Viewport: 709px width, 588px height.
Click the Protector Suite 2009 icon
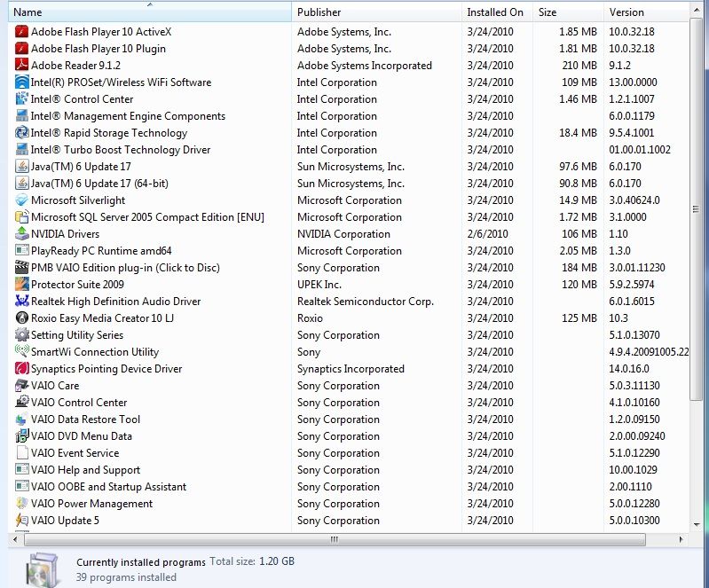(21, 285)
